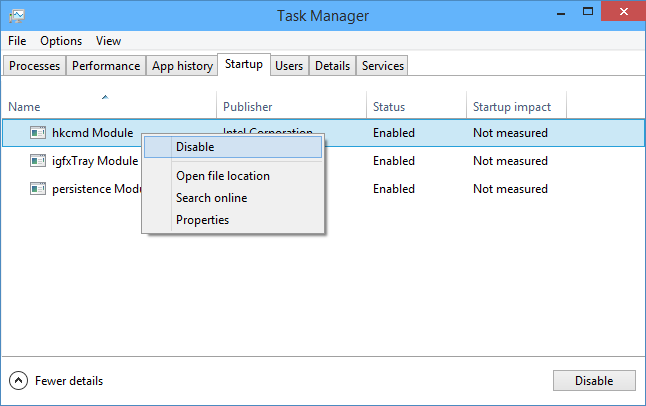Click Enabled status of persistence Module

click(394, 189)
